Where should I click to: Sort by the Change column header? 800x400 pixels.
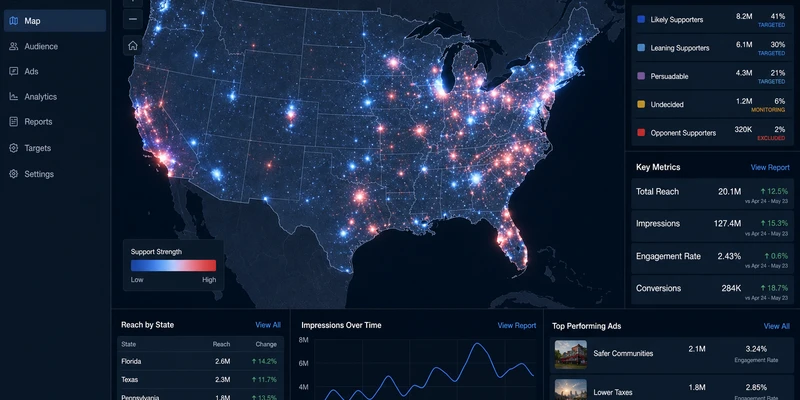[x=266, y=344]
